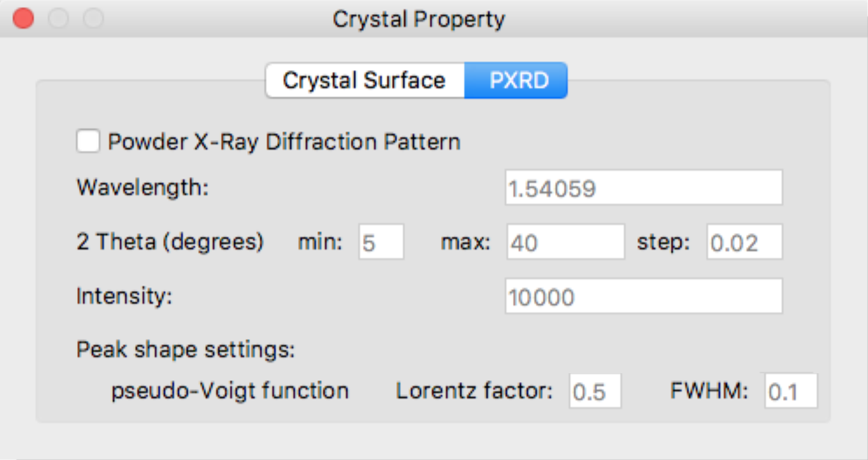
Task: Focus the 2 Theta min field
Action: (381, 243)
